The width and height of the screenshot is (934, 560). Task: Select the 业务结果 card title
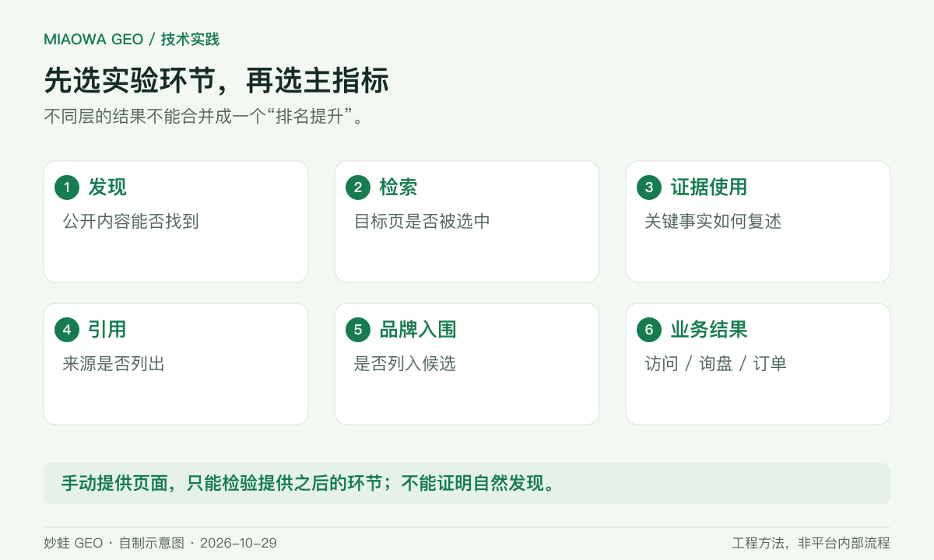coord(709,330)
